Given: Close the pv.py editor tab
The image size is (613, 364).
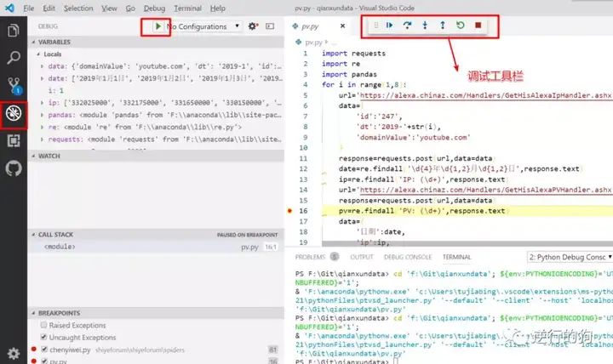Looking at the screenshot, I should click(342, 26).
